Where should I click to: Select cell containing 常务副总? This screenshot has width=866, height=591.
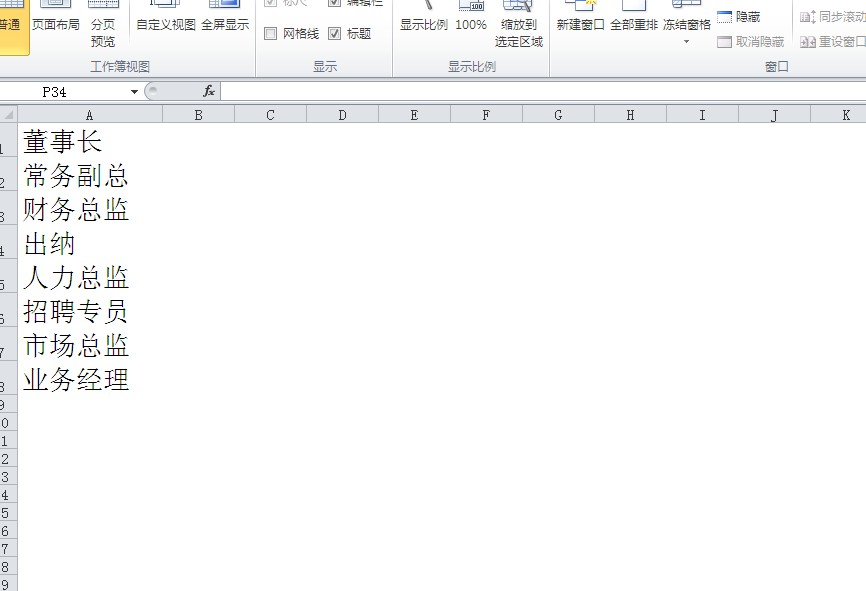click(x=90, y=175)
